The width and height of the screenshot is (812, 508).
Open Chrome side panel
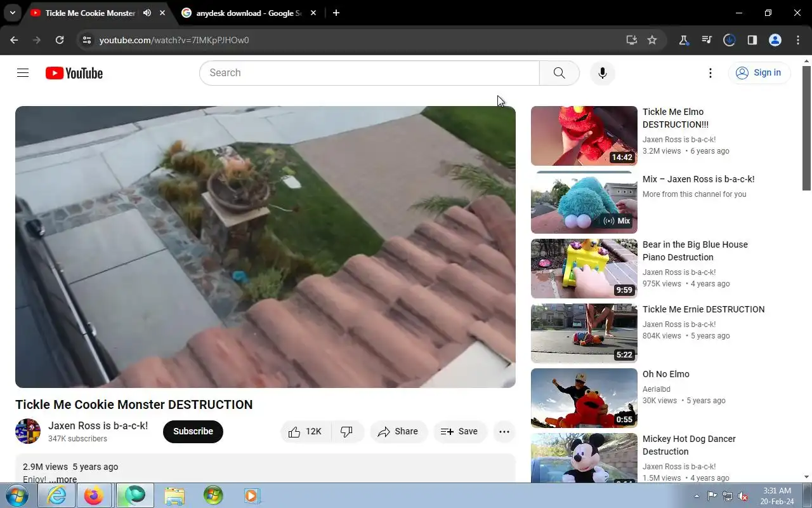pyautogui.click(x=752, y=40)
